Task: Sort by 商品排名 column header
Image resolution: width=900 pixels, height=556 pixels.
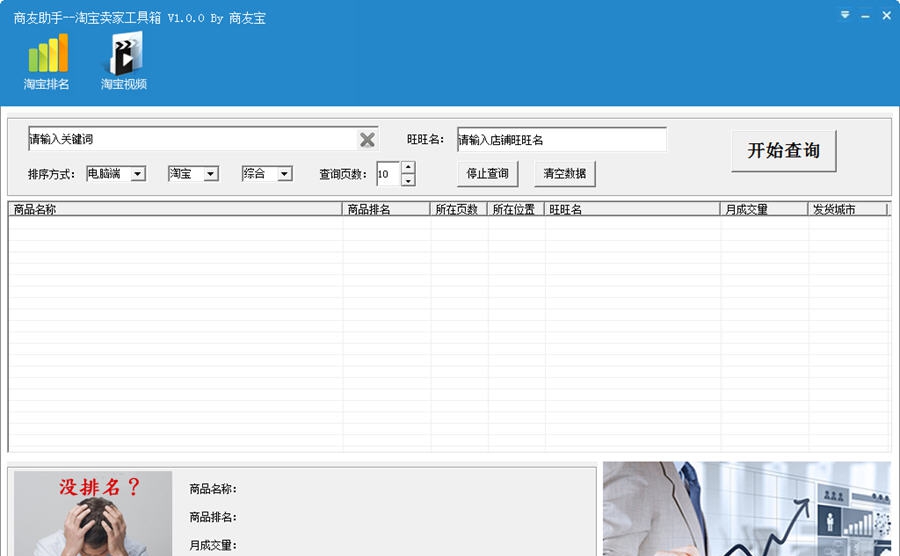Action: click(386, 209)
